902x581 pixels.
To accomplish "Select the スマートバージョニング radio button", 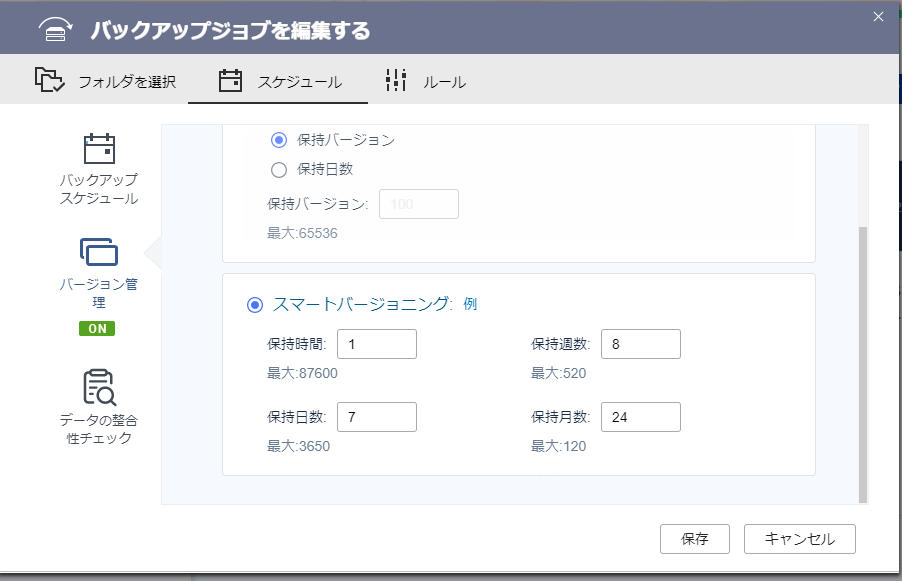I will 255,305.
